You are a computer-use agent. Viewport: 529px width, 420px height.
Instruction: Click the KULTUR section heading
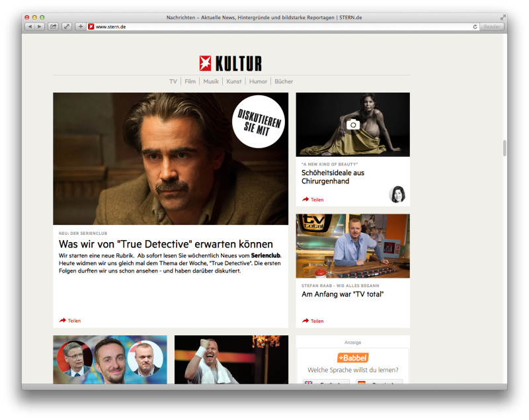point(239,63)
